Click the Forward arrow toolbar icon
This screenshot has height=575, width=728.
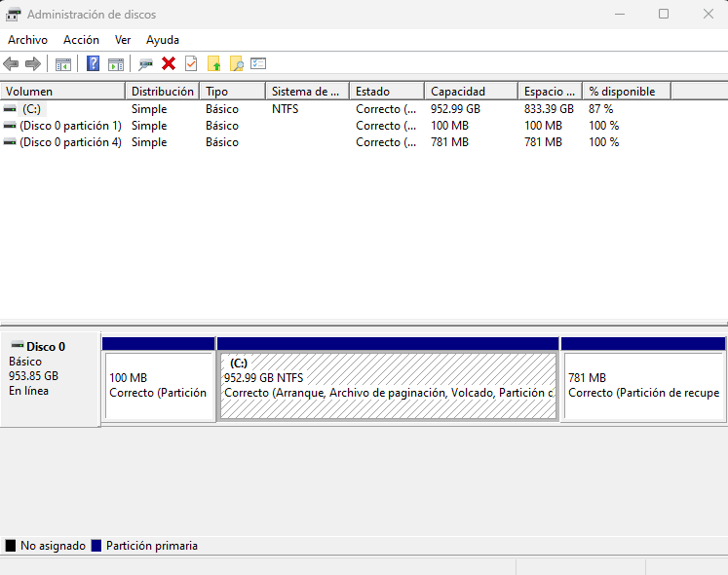pos(33,63)
